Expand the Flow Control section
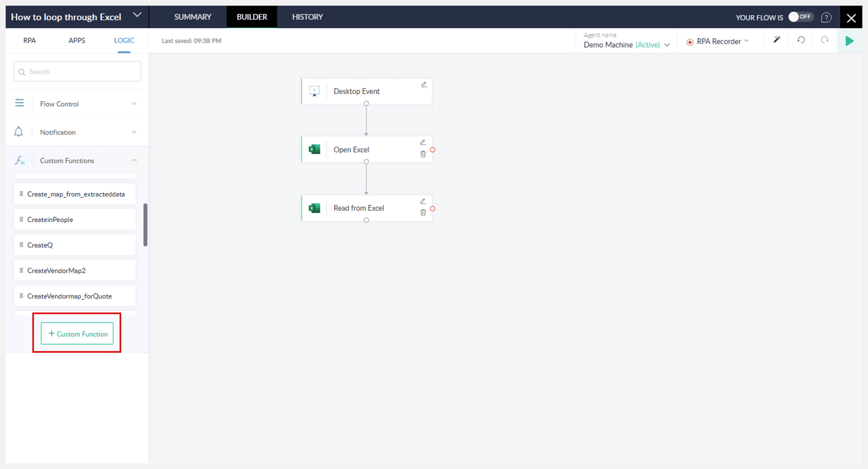The width and height of the screenshot is (868, 469). (x=134, y=104)
